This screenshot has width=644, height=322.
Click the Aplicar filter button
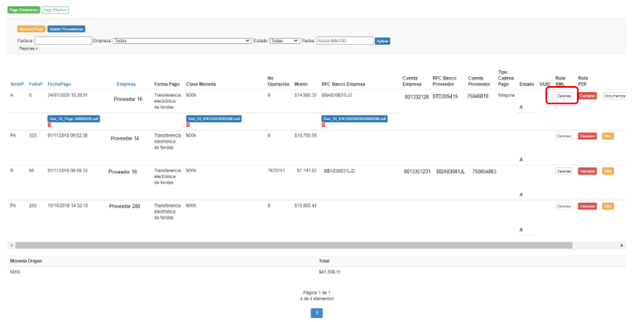coord(382,41)
